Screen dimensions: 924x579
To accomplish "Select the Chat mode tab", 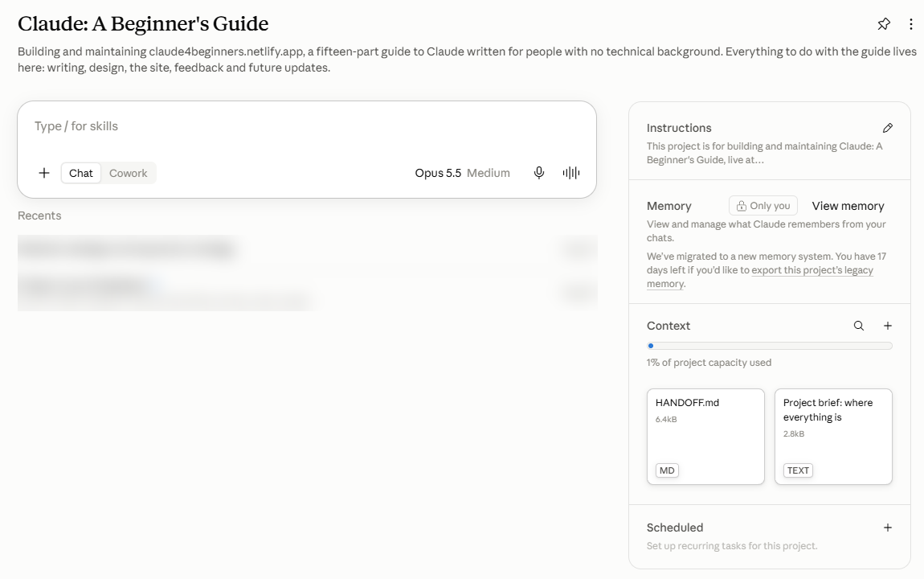I will pyautogui.click(x=80, y=173).
